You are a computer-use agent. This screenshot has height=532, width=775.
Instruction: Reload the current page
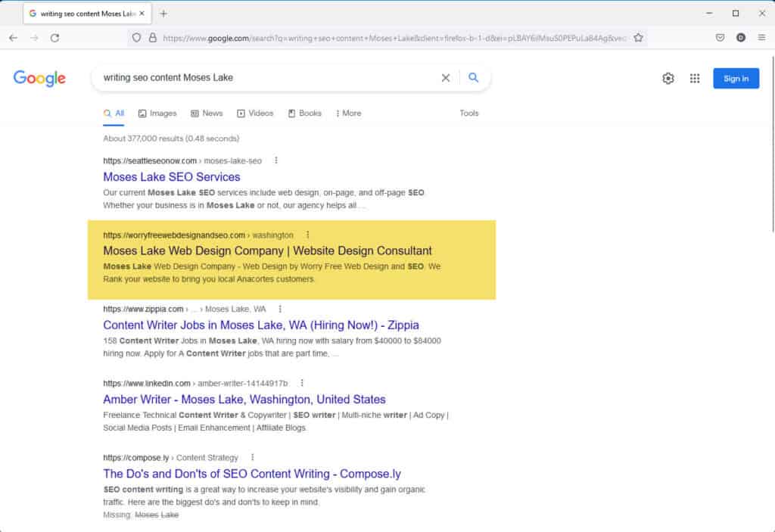pyautogui.click(x=54, y=38)
